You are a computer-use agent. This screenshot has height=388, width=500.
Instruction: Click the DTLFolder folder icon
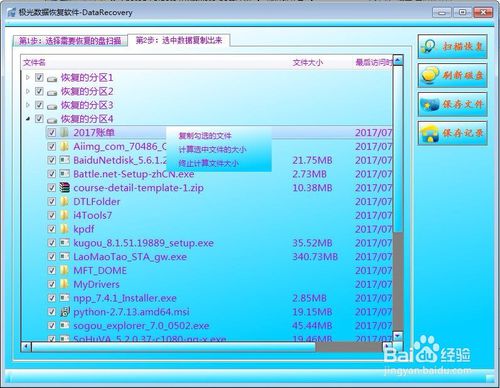click(x=64, y=201)
